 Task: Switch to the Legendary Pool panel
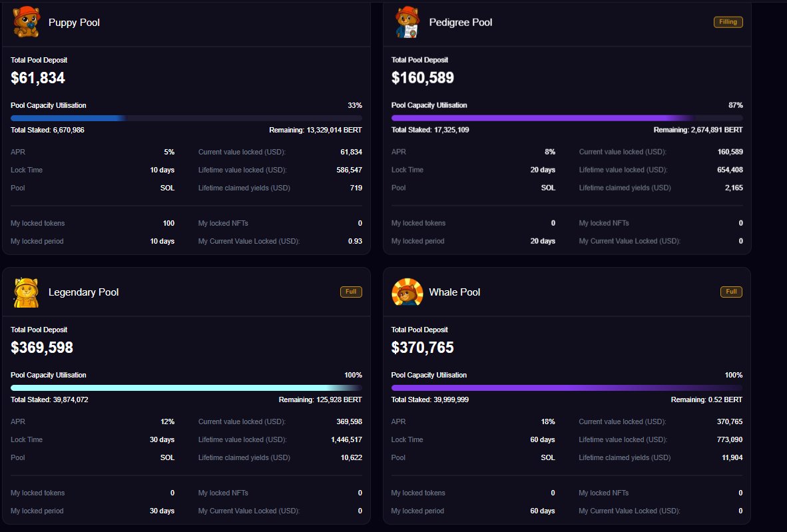[186, 399]
